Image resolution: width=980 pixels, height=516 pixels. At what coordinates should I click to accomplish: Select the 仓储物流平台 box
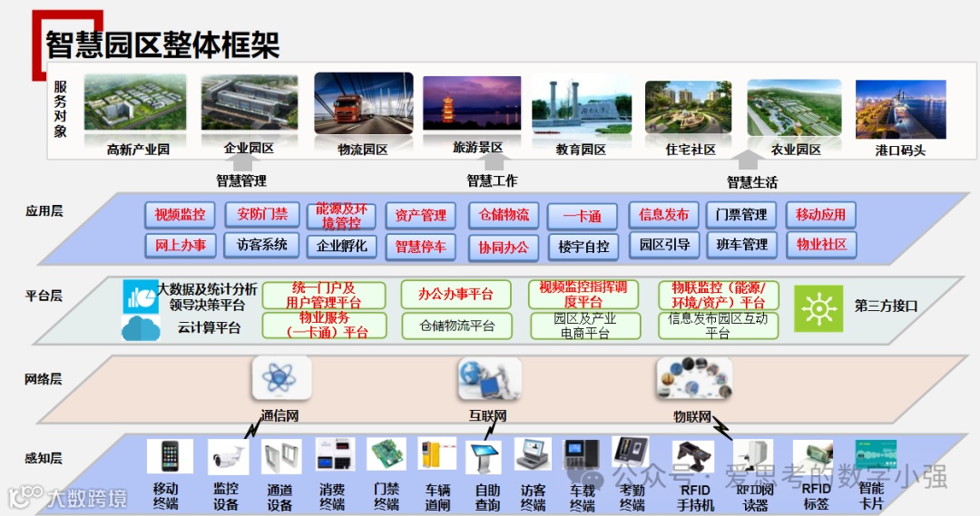click(x=456, y=326)
